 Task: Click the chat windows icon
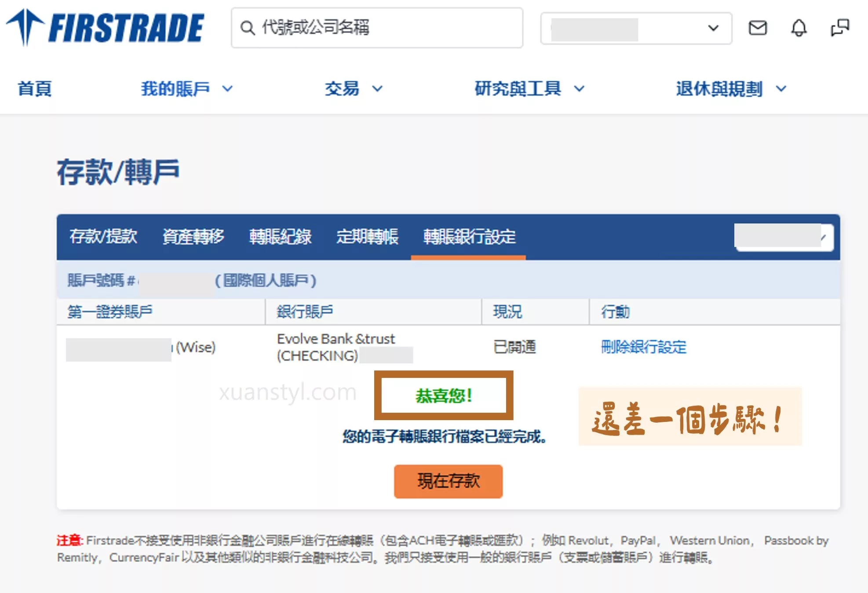tap(840, 28)
